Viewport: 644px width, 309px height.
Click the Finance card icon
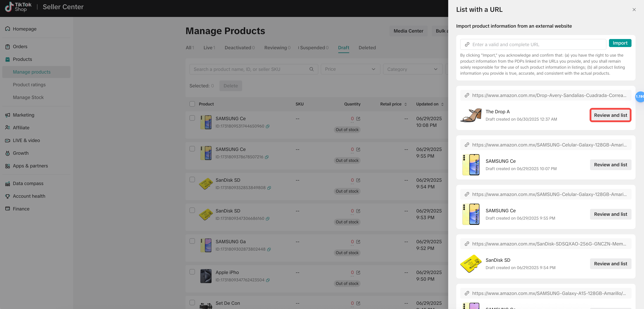coord(8,209)
